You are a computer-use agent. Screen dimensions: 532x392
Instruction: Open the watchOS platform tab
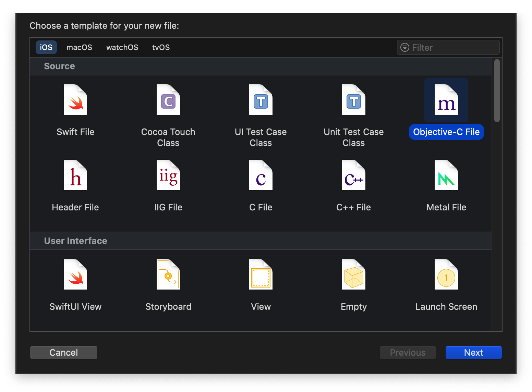tap(122, 47)
